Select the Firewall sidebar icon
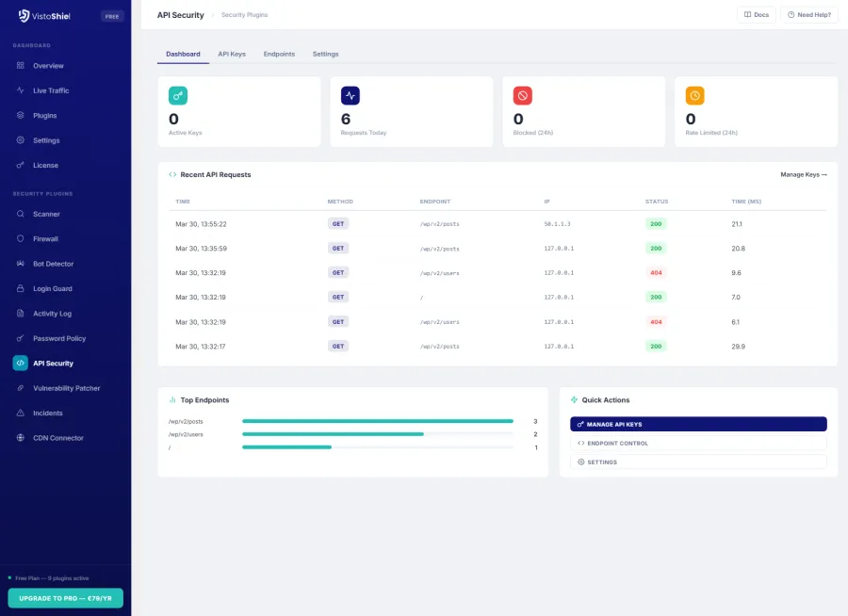 tap(45, 238)
